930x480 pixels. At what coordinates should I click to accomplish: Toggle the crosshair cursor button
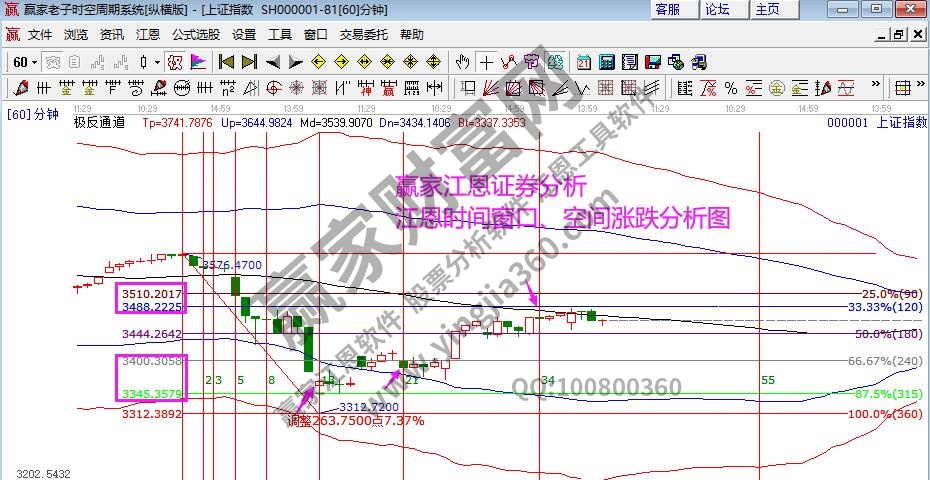(486, 62)
